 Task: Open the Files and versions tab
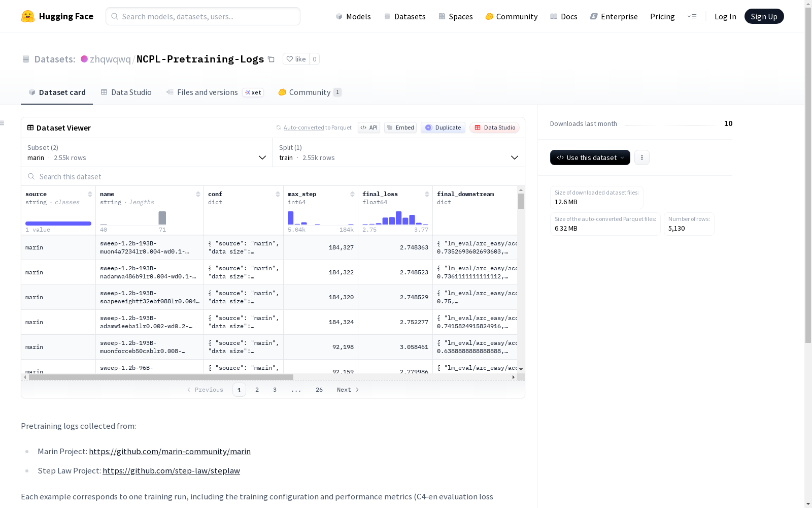[215, 92]
